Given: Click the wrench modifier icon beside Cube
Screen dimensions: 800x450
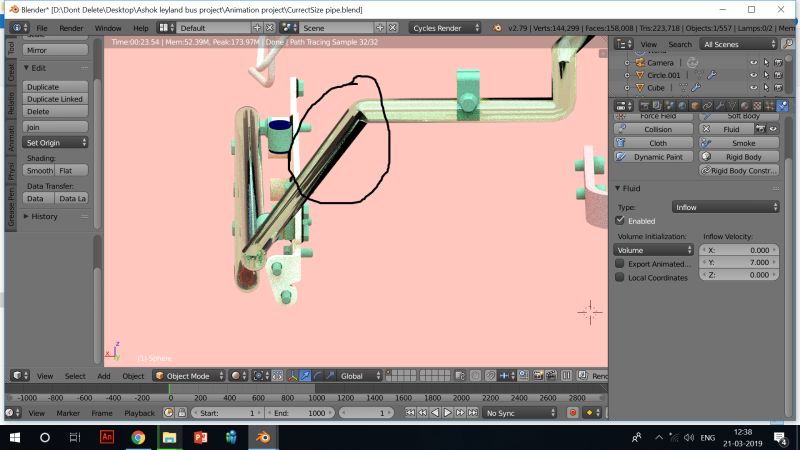Looking at the screenshot, I should pyautogui.click(x=696, y=88).
